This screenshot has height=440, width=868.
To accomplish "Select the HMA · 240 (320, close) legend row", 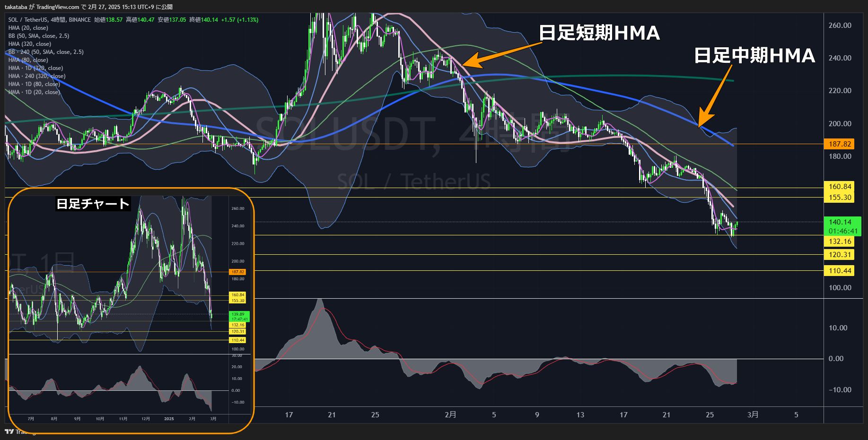I will click(37, 76).
